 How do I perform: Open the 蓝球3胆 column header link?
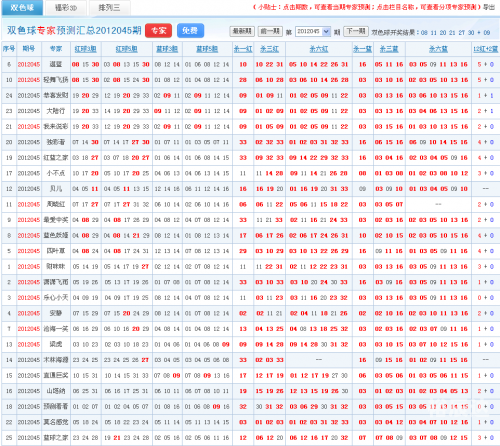tap(167, 49)
